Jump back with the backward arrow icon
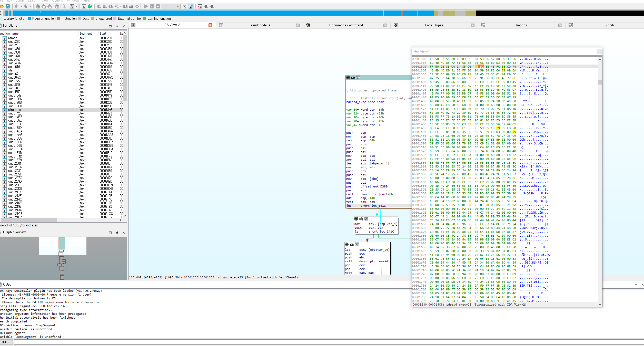The image size is (644, 346). click(x=16, y=6)
